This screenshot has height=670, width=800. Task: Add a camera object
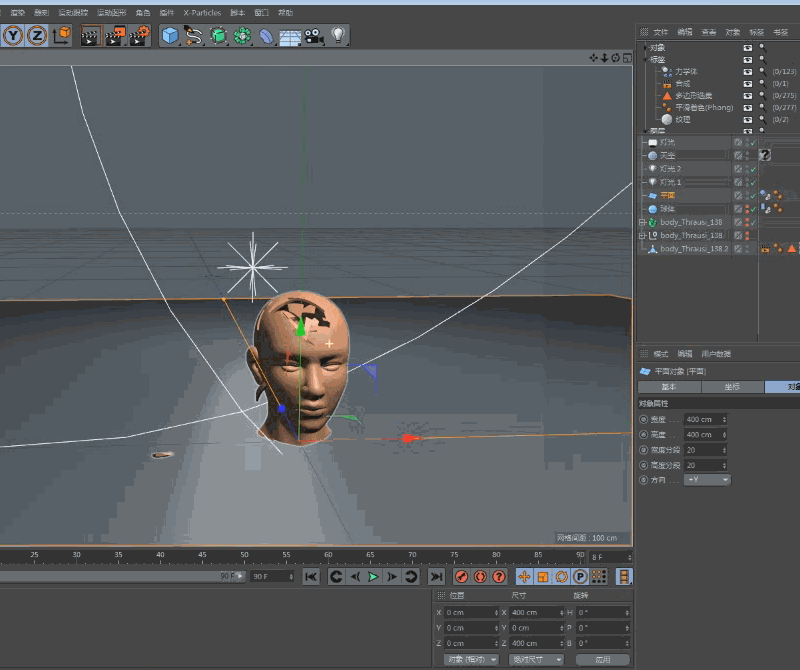click(x=314, y=36)
